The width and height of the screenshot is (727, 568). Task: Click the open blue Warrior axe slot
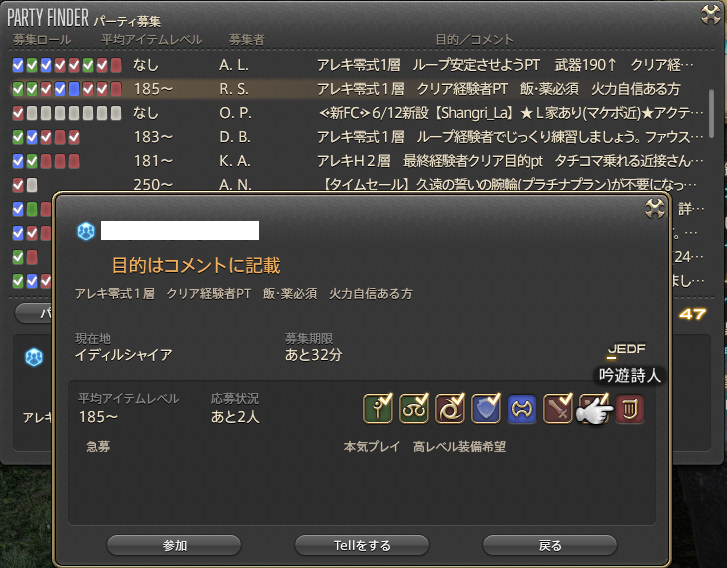click(x=522, y=409)
